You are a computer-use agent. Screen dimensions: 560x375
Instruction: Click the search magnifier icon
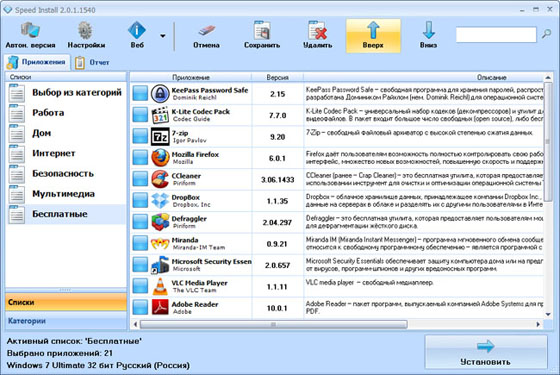(x=546, y=34)
